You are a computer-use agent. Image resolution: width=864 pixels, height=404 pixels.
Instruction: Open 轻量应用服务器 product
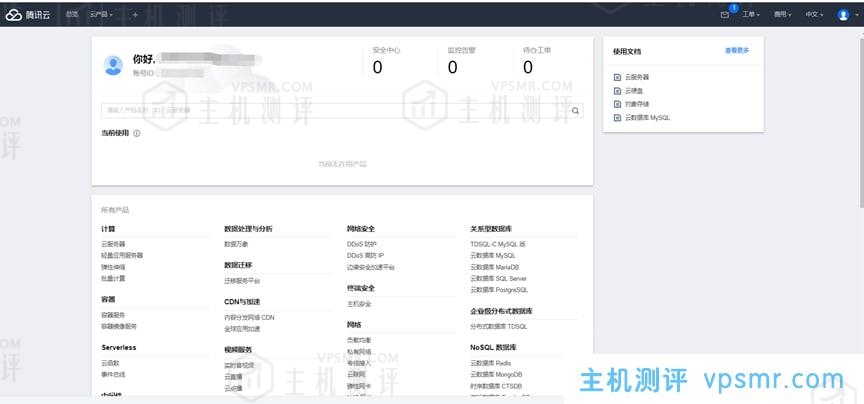(122, 255)
